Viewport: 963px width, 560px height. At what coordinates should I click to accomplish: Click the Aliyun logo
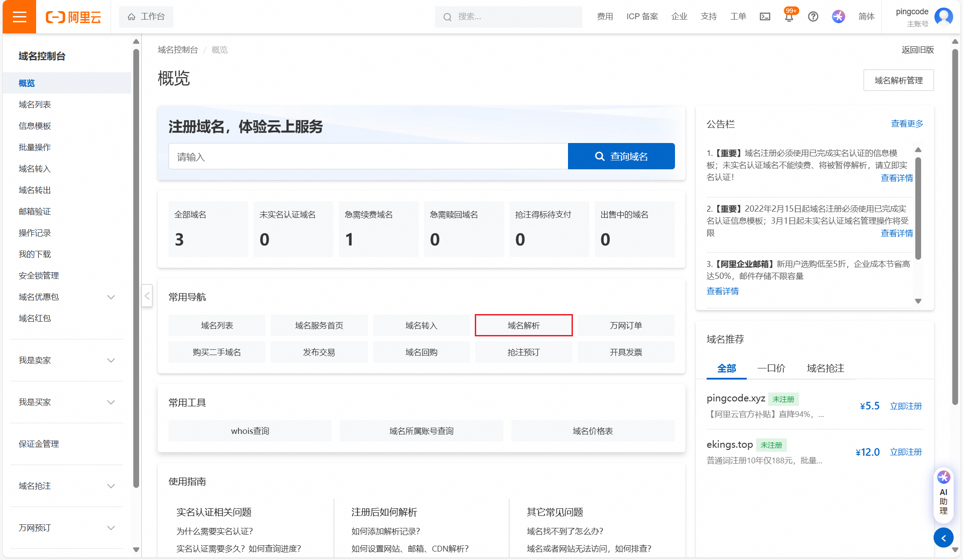tap(74, 17)
